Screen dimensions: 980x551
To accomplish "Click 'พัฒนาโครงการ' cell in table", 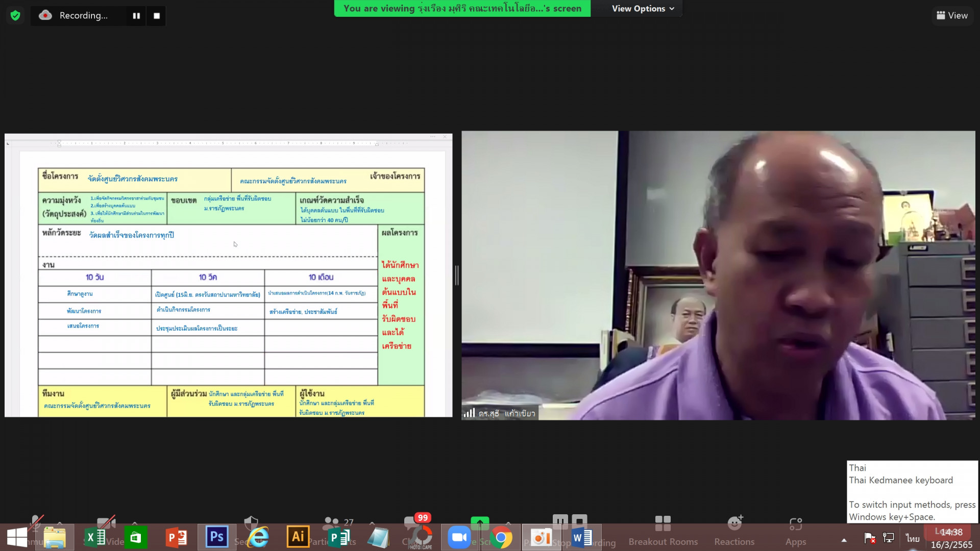I will point(84,311).
